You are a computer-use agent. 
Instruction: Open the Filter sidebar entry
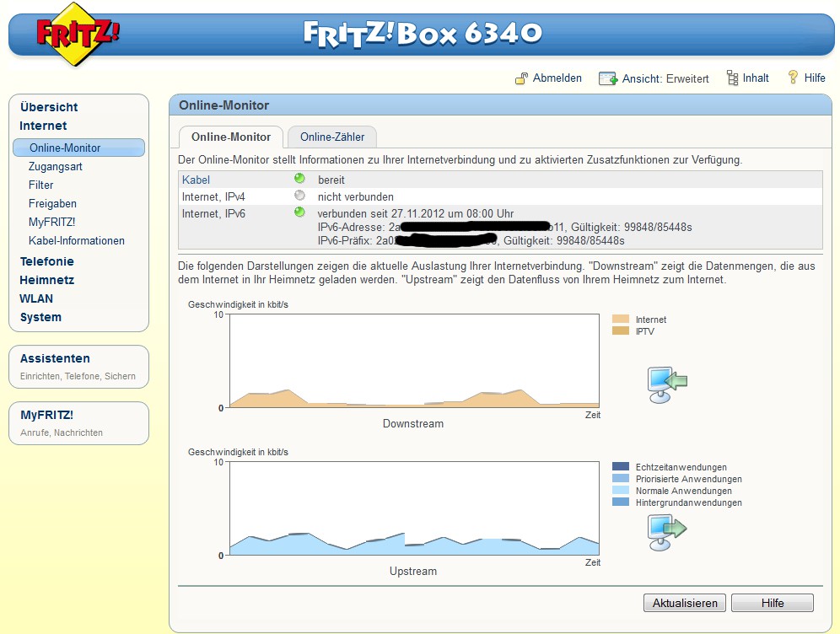(x=40, y=185)
